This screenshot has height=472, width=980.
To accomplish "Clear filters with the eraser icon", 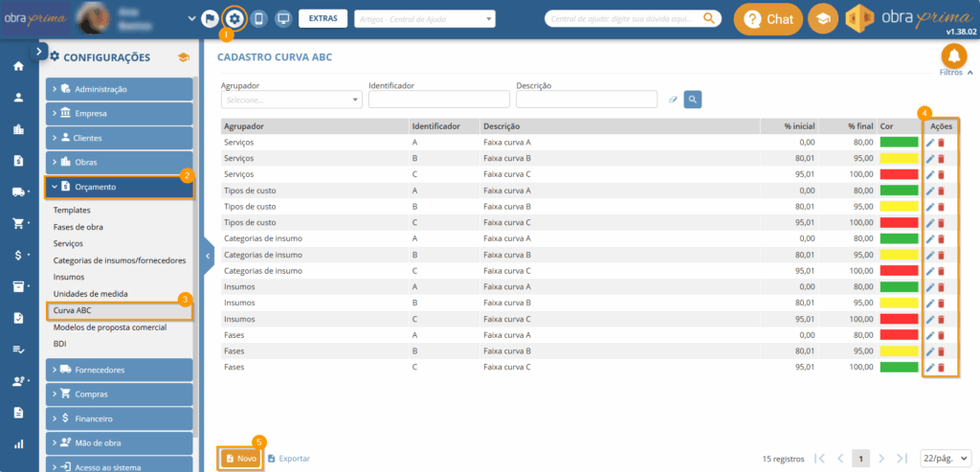I will [x=673, y=99].
